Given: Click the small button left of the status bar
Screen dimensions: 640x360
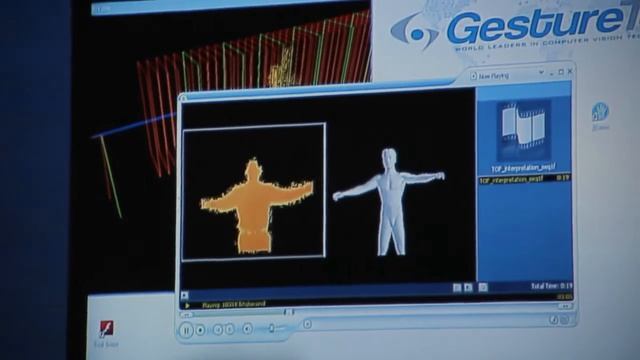Looking at the screenshot, I should coord(184,295).
